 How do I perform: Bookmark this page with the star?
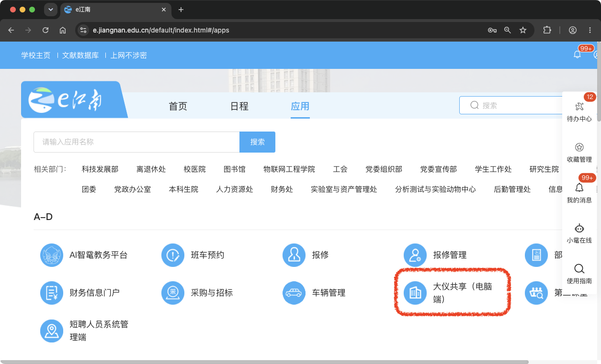pyautogui.click(x=523, y=30)
